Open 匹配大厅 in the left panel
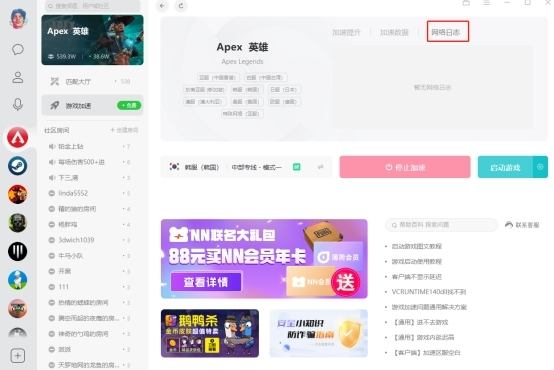 93,82
